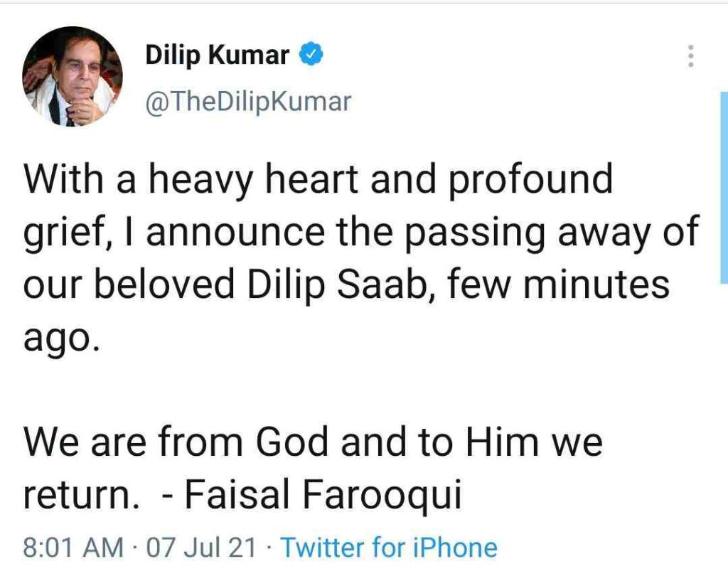Click the blue scrollbar on right edge
Image resolution: width=728 pixels, height=586 pixels.
coord(724,187)
